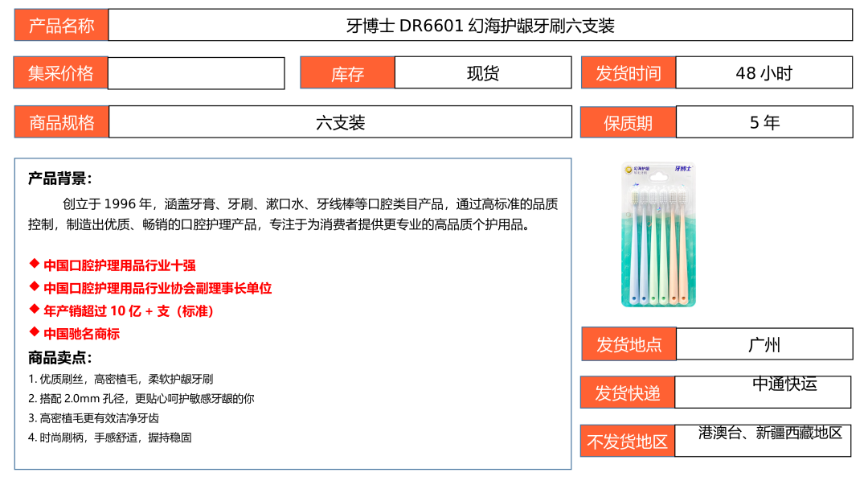Screen dimensions: 868x489
Task: Click the 现货 stock value box
Action: 483,73
